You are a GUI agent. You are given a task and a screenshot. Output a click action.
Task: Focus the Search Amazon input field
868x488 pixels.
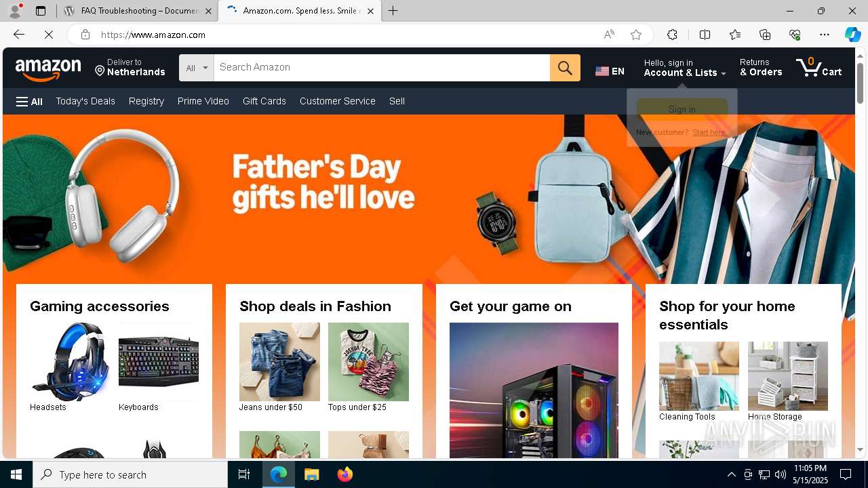pyautogui.click(x=382, y=68)
